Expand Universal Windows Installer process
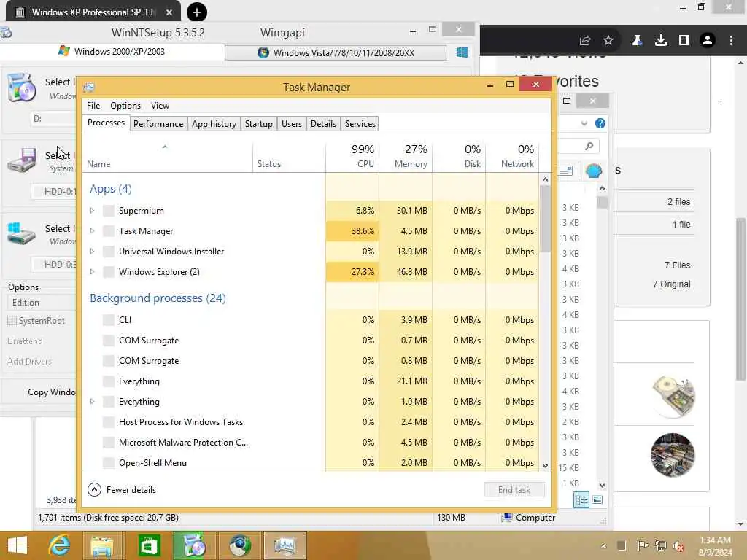Screen dimensions: 747x560 tap(92, 252)
